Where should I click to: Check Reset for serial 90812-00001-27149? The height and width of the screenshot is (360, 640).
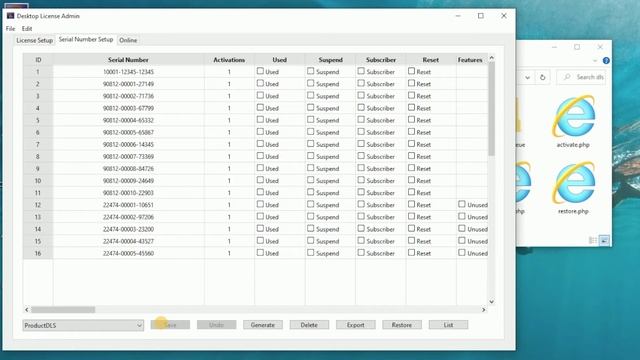[411, 83]
